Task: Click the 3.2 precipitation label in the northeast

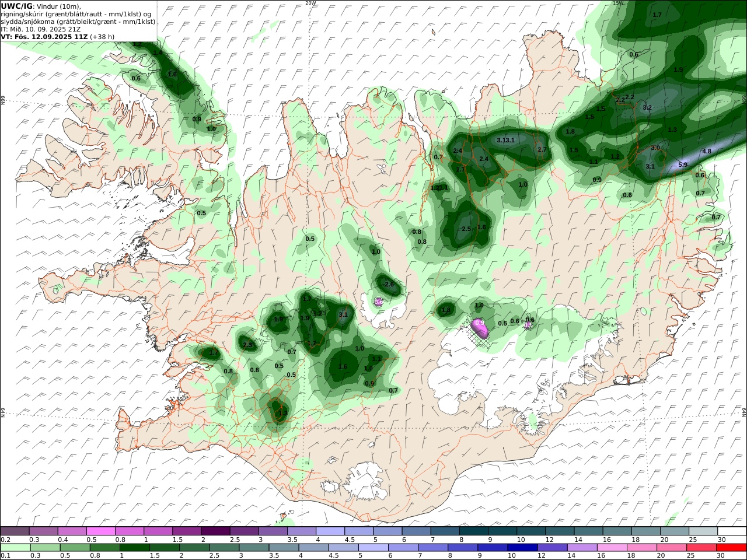Action: coord(647,108)
